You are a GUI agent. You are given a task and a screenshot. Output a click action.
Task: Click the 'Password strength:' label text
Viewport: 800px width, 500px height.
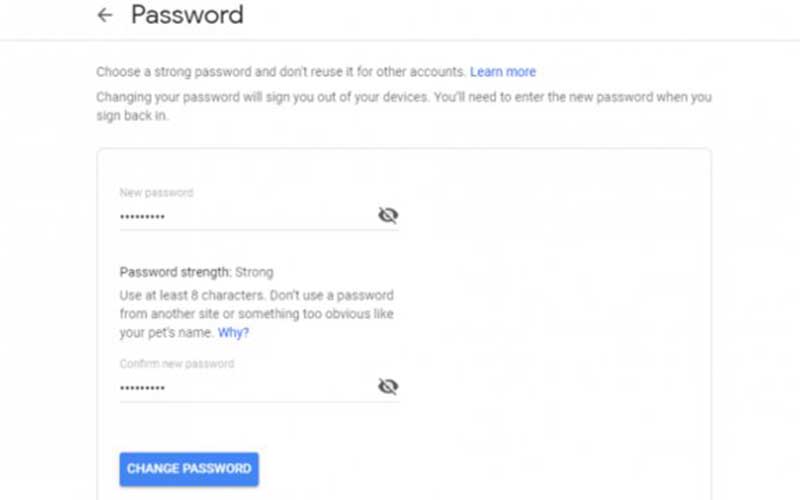coord(176,272)
